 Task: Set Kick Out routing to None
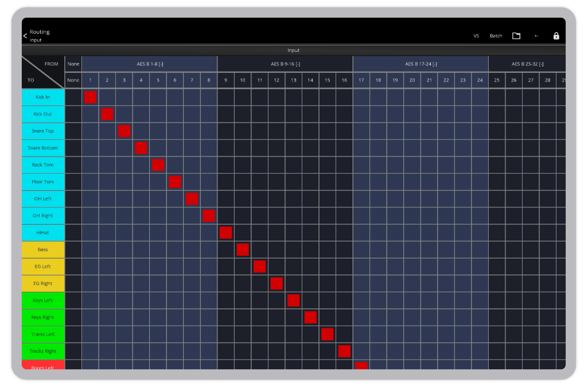(x=73, y=114)
